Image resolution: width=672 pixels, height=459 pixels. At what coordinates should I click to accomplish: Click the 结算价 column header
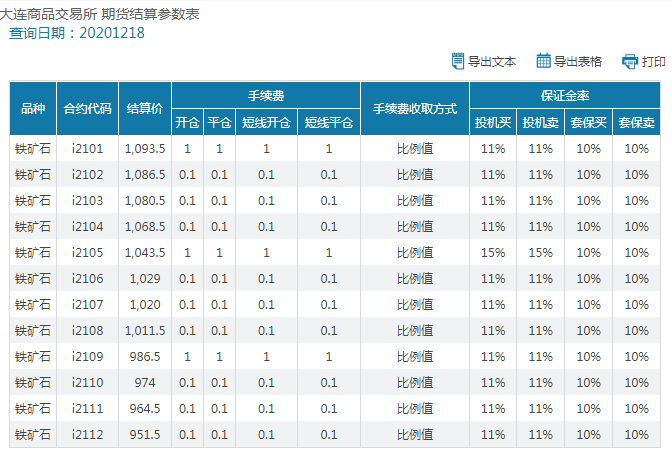[145, 108]
